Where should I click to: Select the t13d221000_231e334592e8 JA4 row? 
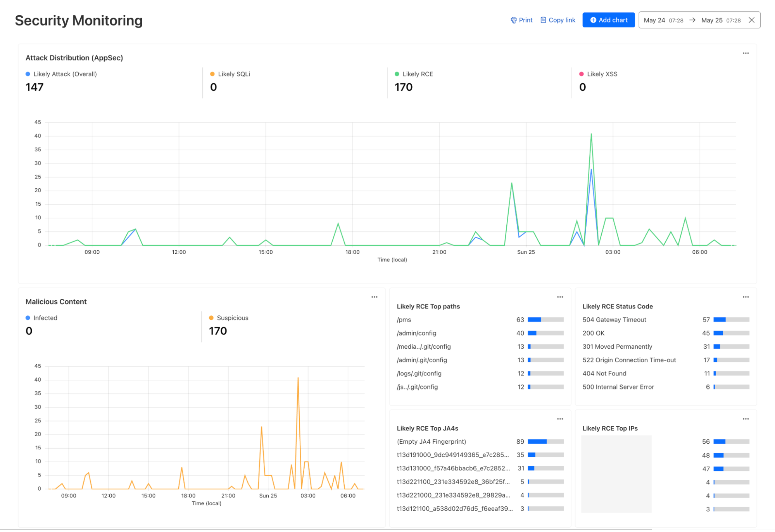[x=480, y=495]
